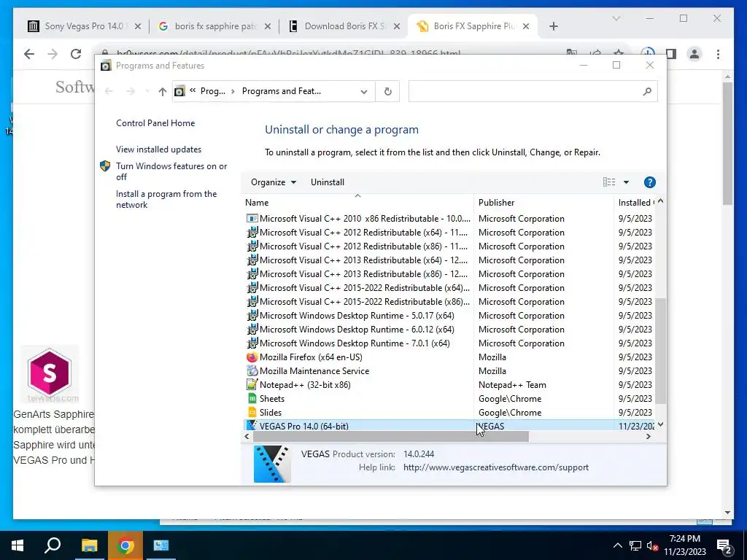The image size is (747, 560).
Task: Open Windows Start menu
Action: [18, 545]
